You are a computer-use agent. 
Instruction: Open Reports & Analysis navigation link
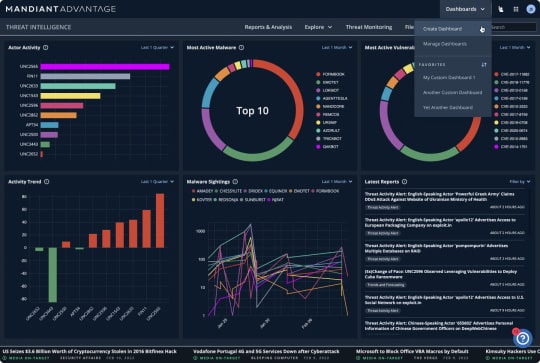click(x=268, y=27)
